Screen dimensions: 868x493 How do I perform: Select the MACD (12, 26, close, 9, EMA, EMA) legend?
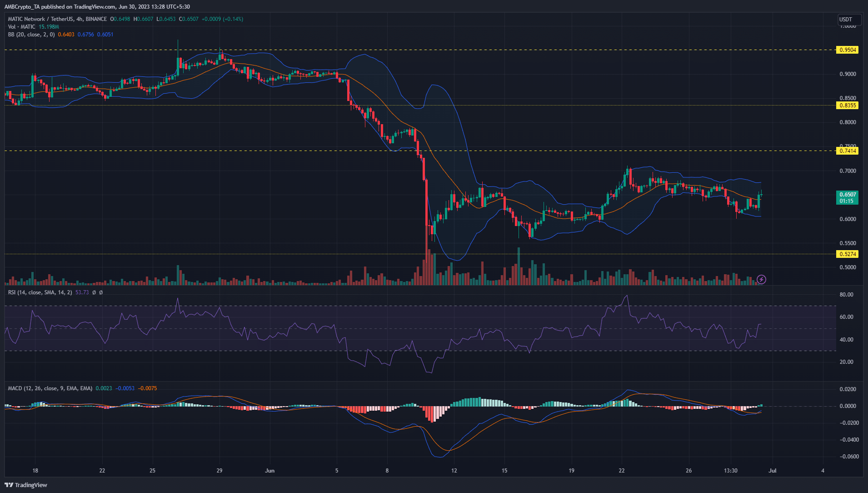coord(50,388)
